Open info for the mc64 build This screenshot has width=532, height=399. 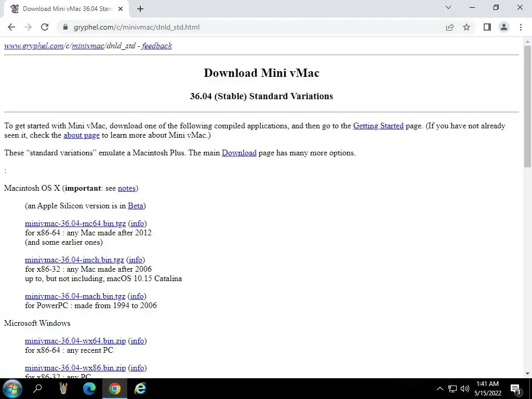(137, 223)
